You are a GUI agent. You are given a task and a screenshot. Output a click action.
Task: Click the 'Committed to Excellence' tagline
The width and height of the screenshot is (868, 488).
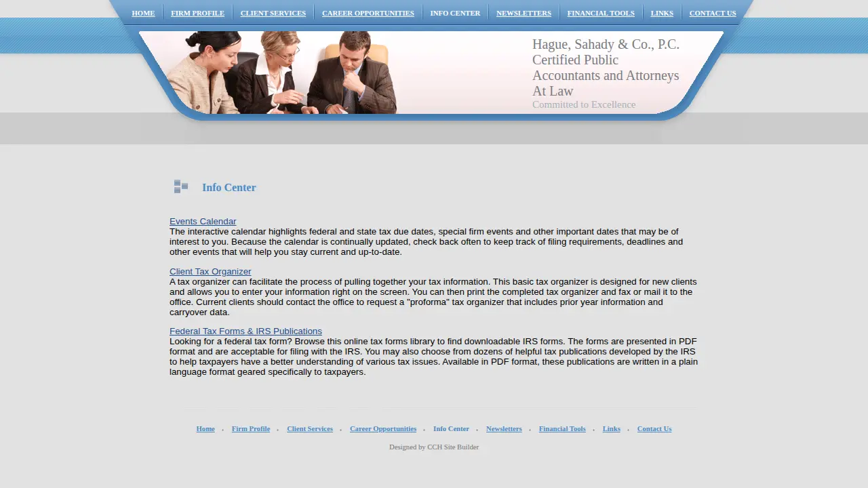(584, 104)
